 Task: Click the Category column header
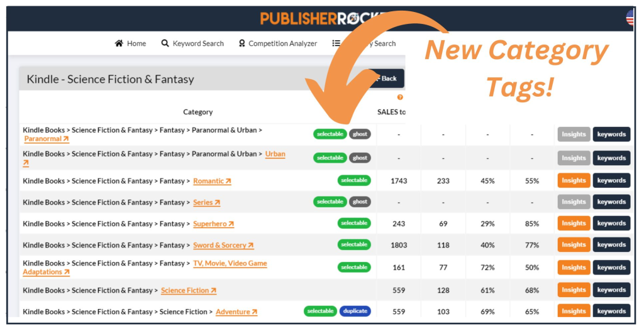[x=198, y=112]
